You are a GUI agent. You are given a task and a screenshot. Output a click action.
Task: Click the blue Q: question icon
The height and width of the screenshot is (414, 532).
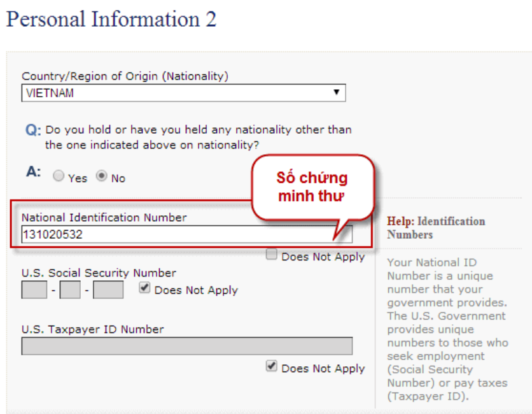(x=33, y=131)
